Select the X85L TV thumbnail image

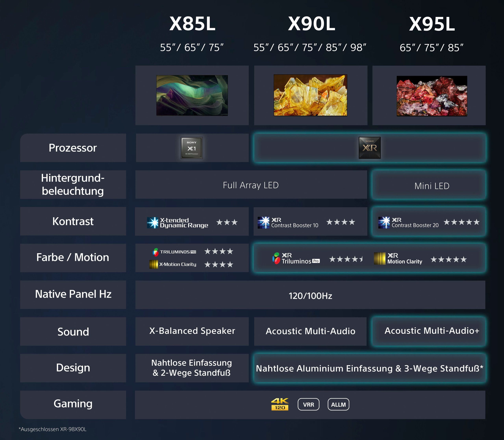point(192,95)
